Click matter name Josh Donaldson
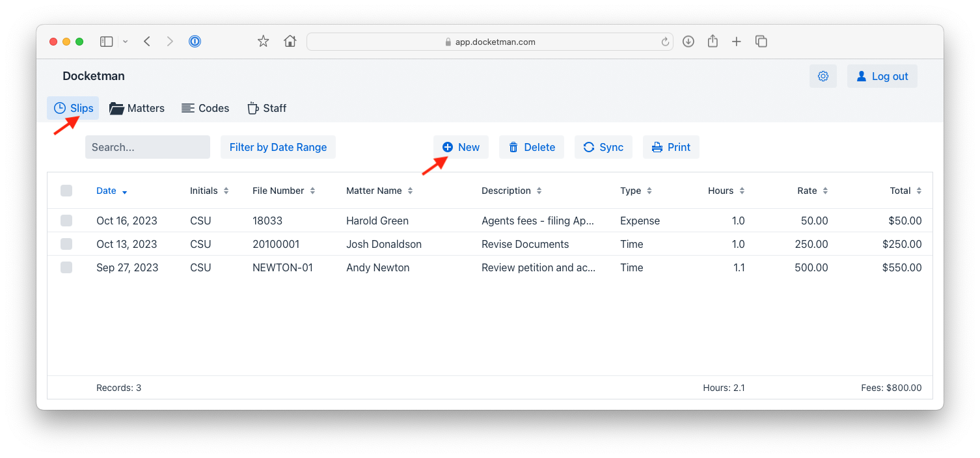The image size is (980, 458). click(x=384, y=244)
